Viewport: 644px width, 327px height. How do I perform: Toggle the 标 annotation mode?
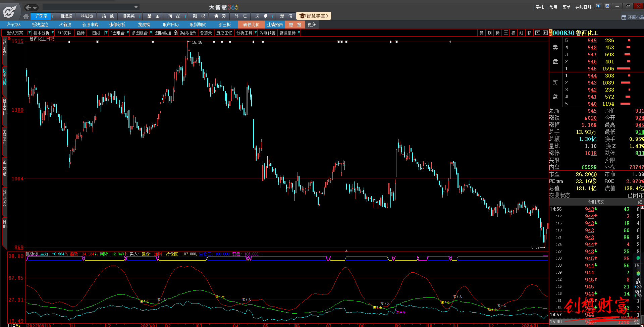(498, 33)
